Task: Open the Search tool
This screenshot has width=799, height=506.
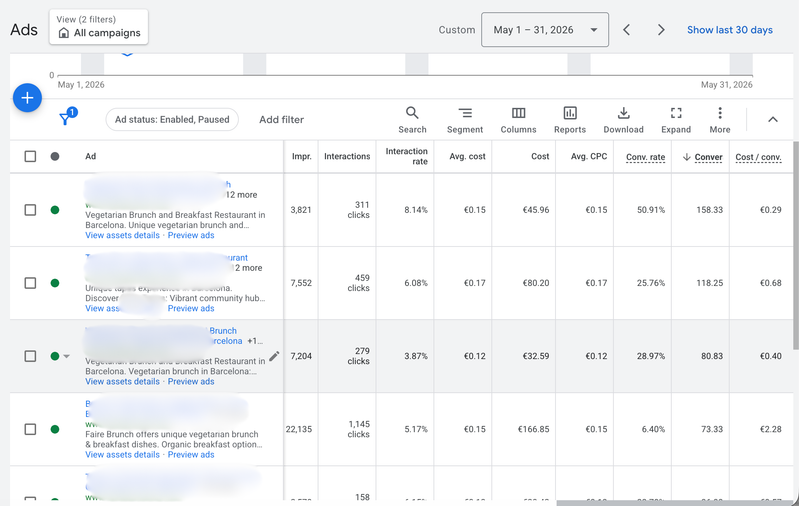Action: 412,120
